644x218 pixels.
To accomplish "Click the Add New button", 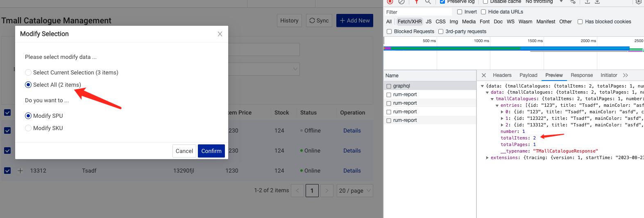I will click(x=355, y=20).
